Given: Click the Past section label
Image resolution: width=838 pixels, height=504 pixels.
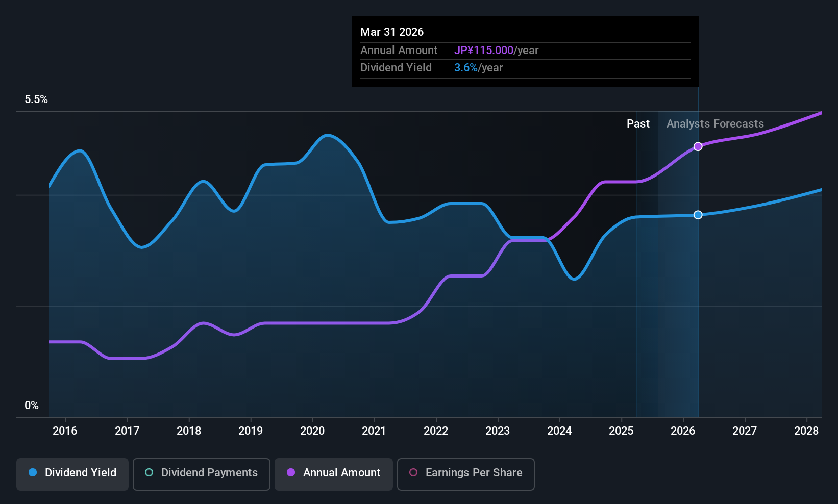Looking at the screenshot, I should coord(638,124).
